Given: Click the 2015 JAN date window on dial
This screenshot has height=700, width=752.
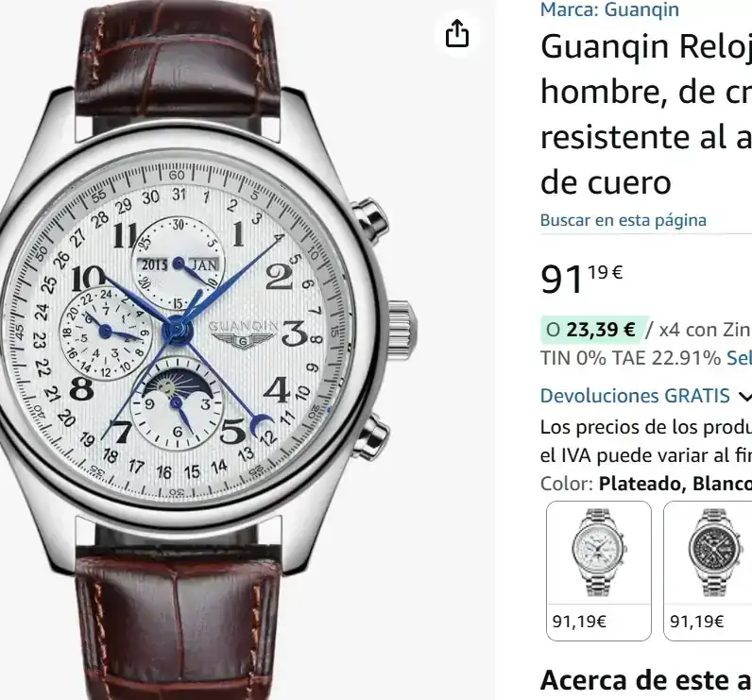Looking at the screenshot, I should pos(179,265).
